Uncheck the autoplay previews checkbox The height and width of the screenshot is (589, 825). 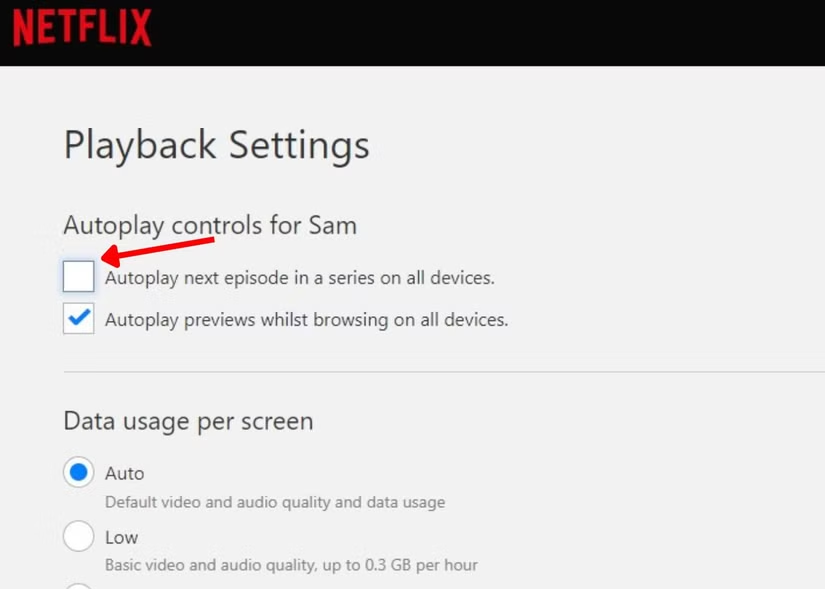click(x=79, y=319)
